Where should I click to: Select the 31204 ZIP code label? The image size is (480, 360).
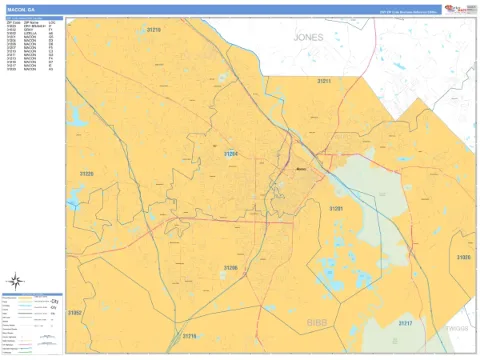pos(231,154)
